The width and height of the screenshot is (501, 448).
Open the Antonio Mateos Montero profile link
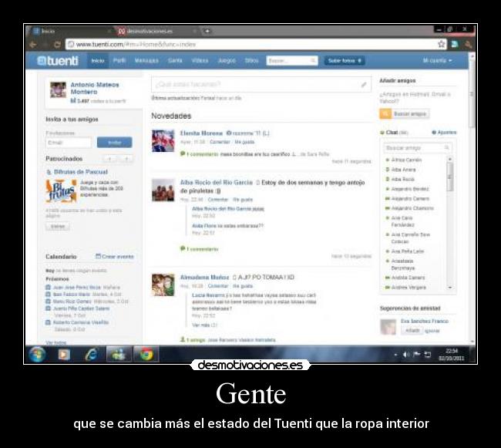[x=95, y=88]
